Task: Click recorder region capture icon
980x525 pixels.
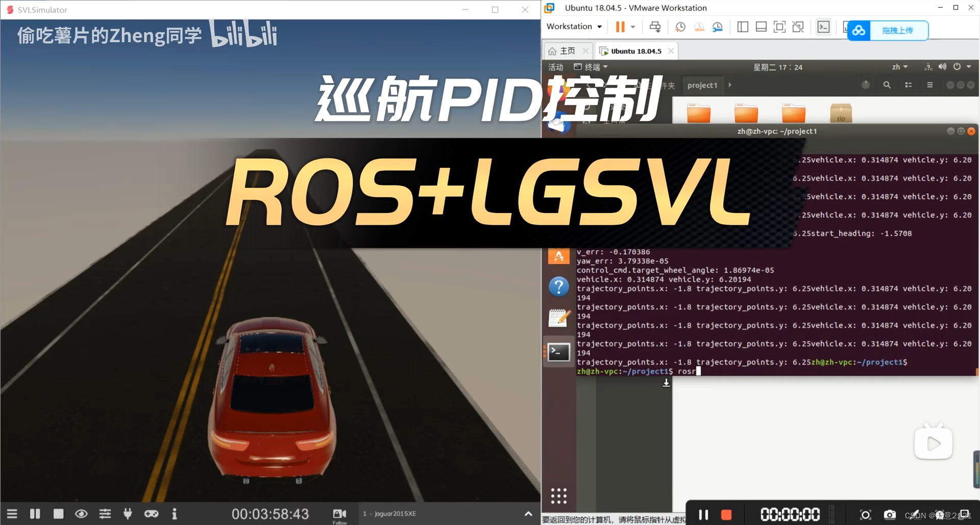Action: pyautogui.click(x=866, y=515)
